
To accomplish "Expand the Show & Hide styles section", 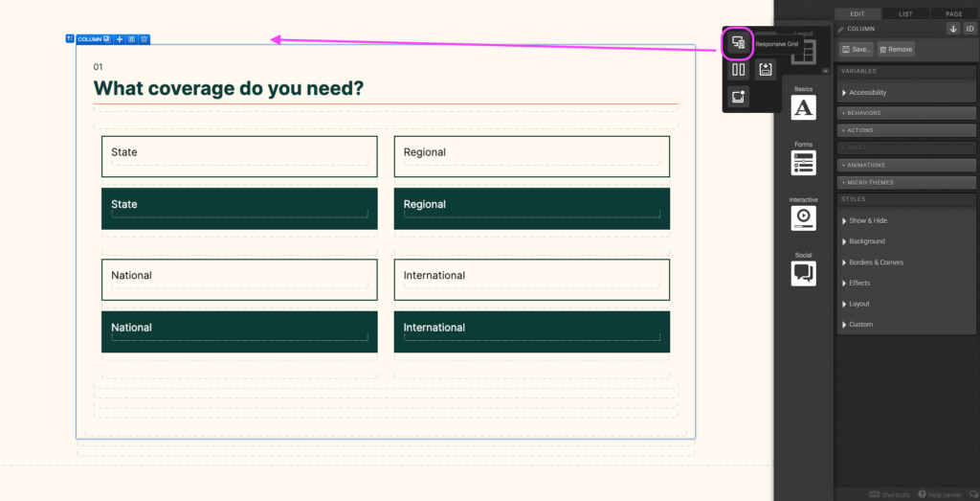I will pos(867,221).
